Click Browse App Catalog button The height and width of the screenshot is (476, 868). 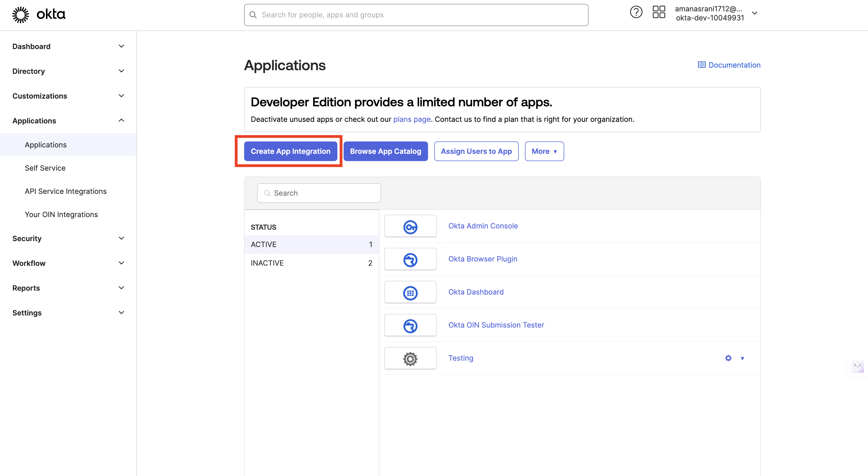tap(385, 152)
